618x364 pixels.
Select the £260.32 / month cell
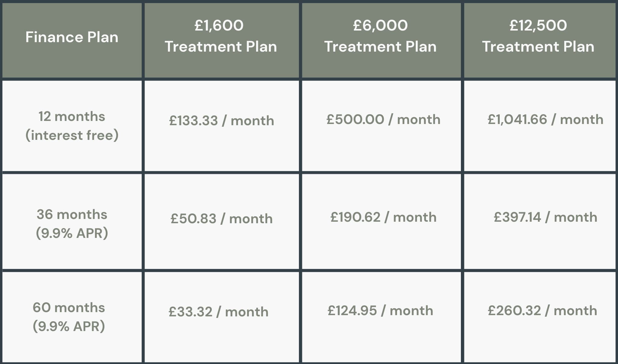coord(542,311)
